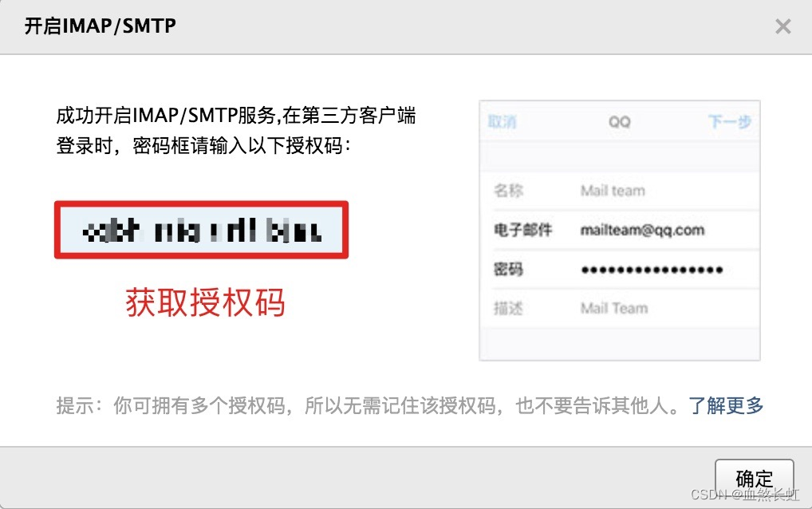
Task: Click the 描述 label in example
Action: pyautogui.click(x=508, y=309)
